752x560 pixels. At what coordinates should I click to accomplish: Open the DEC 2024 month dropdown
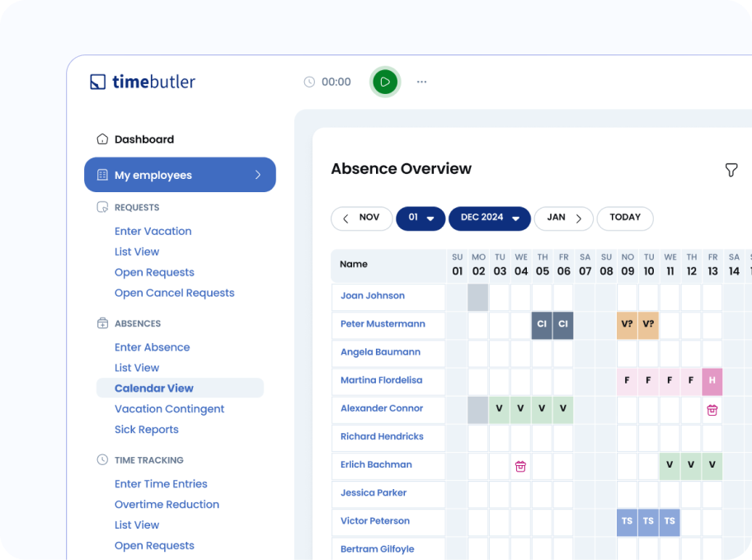[490, 219]
